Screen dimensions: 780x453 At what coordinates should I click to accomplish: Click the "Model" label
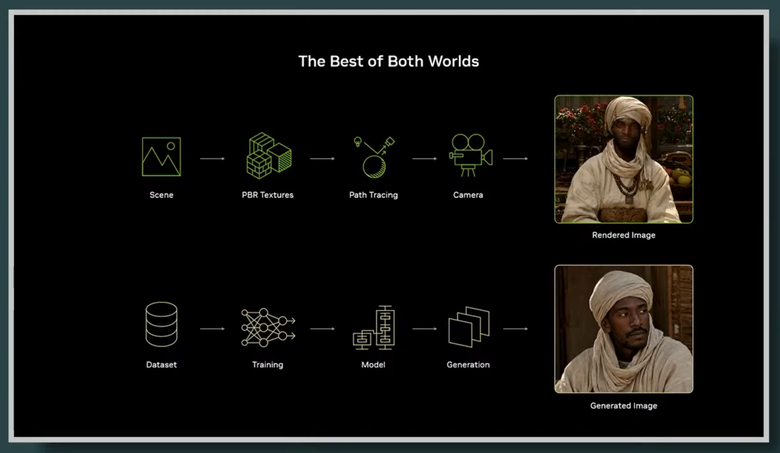click(373, 364)
